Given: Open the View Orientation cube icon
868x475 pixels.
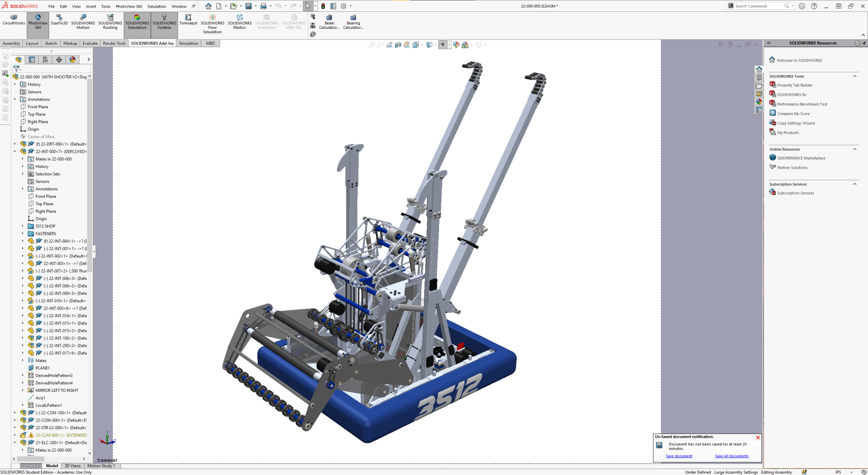Looking at the screenshot, I should tap(429, 45).
